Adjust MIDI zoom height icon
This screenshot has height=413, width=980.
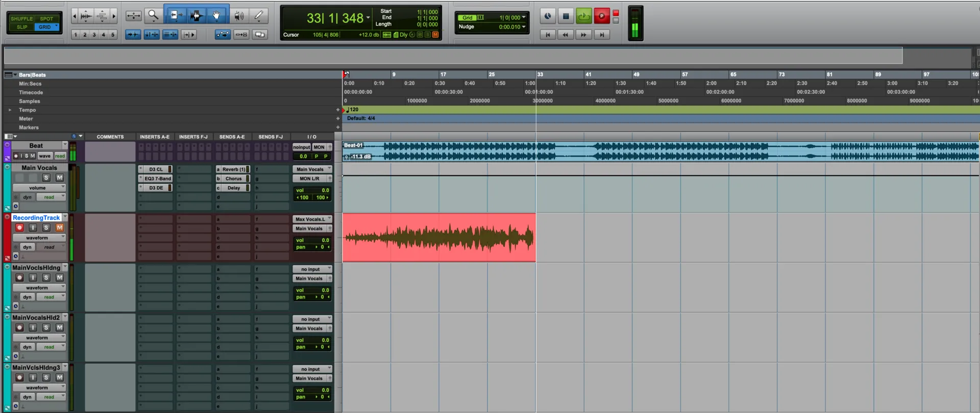coord(102,16)
